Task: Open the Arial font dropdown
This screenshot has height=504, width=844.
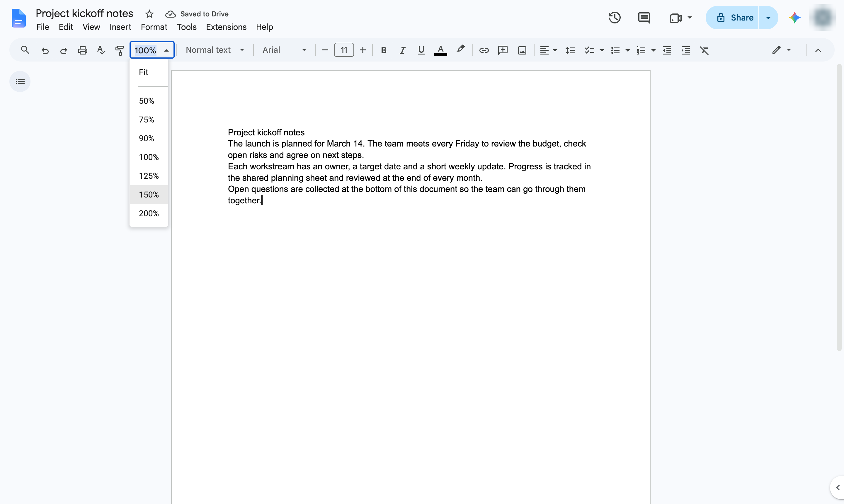Action: (284, 50)
